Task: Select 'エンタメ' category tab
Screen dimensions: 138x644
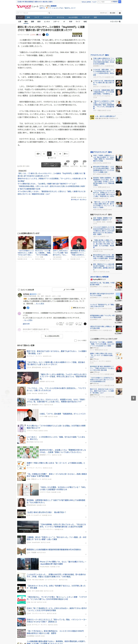Action: point(47,21)
